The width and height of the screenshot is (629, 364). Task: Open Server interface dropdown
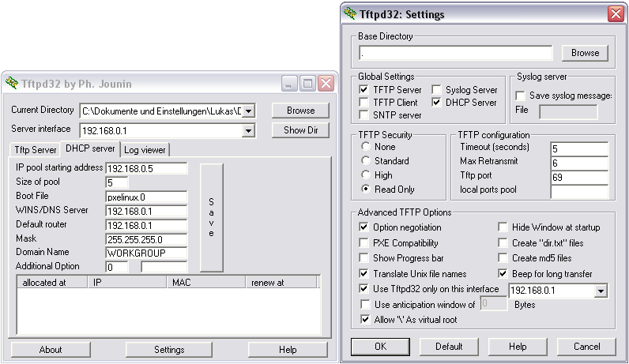tap(248, 131)
